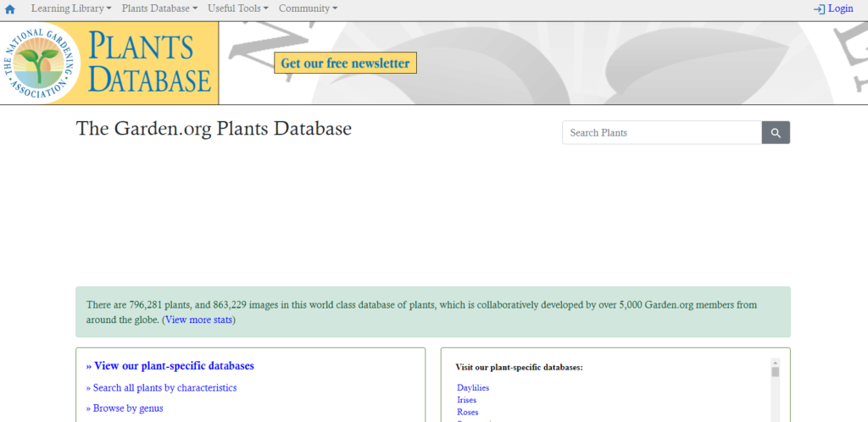This screenshot has height=422, width=868.
Task: Go to the home icon in navbar
Action: pos(10,8)
